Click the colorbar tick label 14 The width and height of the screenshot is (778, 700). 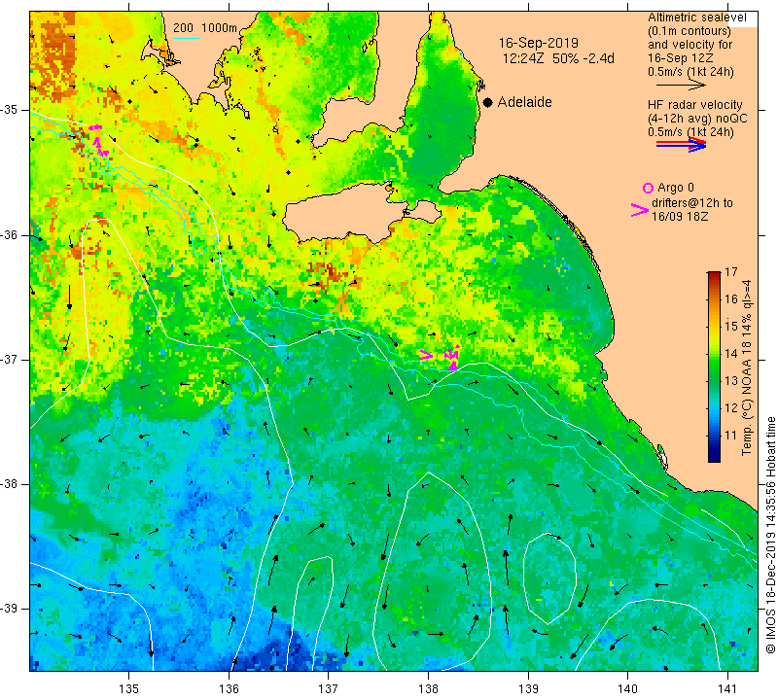(731, 354)
